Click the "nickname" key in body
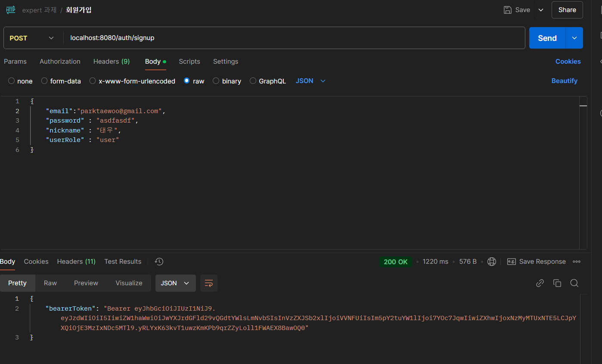602x364 pixels. pyautogui.click(x=65, y=130)
